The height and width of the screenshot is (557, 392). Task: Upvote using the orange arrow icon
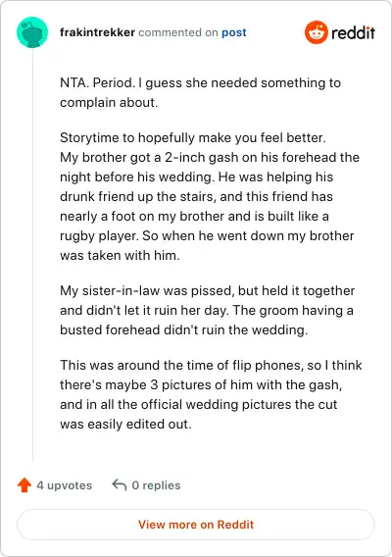click(24, 485)
